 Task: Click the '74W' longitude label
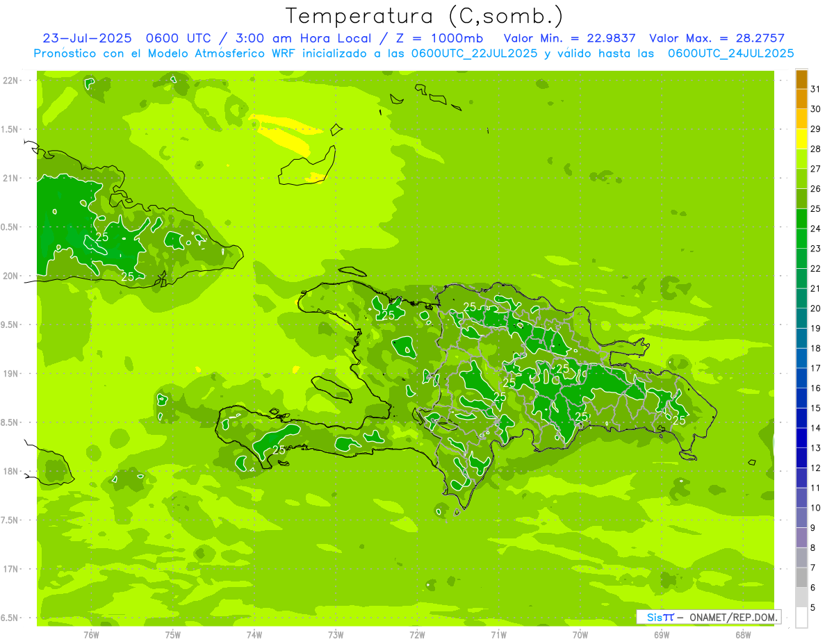254,634
